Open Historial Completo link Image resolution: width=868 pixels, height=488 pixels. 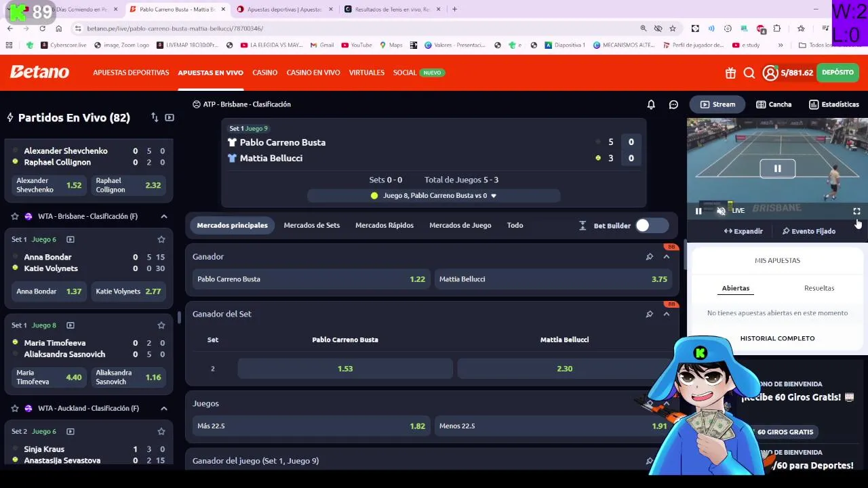[777, 338]
